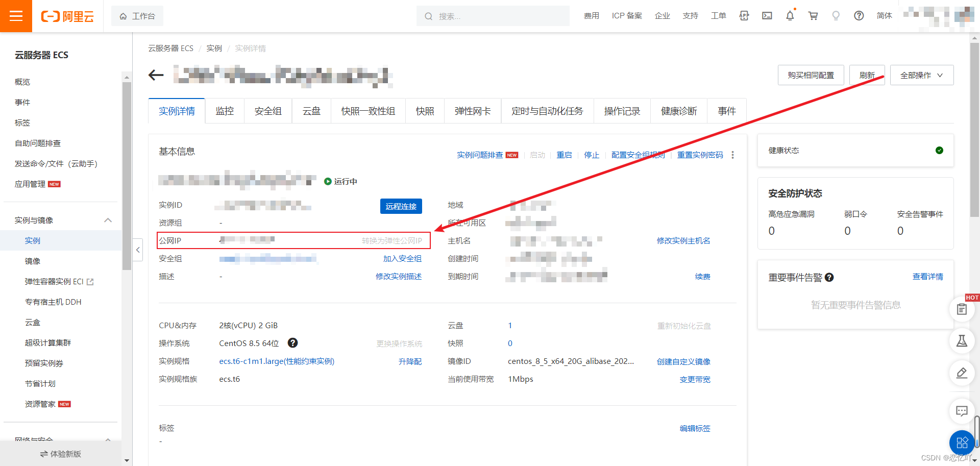This screenshot has width=980, height=466.
Task: Click the 简体 language switch
Action: click(x=884, y=16)
